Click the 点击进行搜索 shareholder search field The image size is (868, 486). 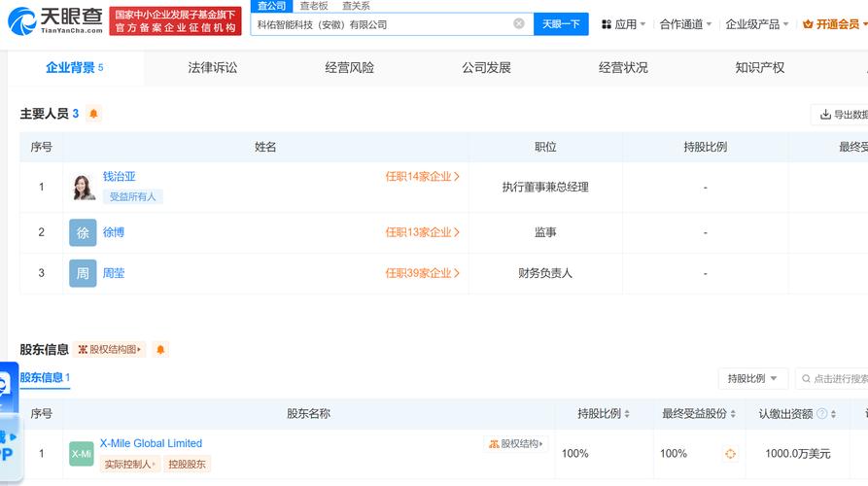[832, 379]
